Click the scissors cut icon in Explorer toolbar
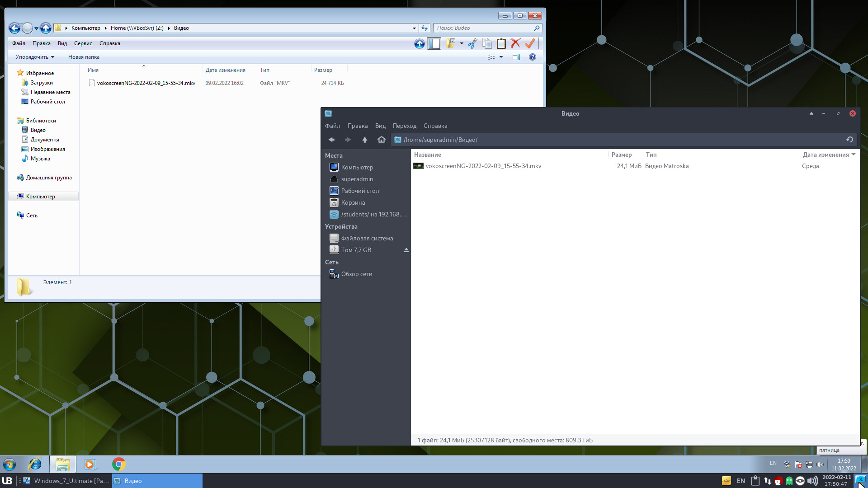The height and width of the screenshot is (488, 868). (x=472, y=43)
